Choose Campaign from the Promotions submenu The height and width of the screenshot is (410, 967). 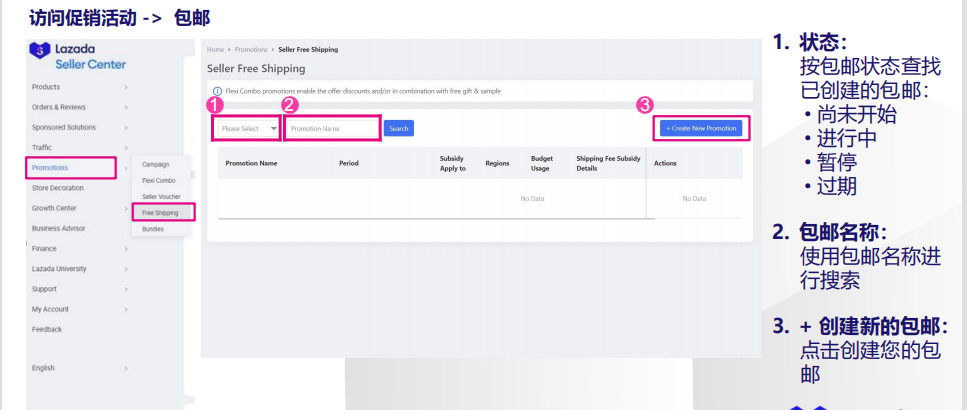point(156,164)
